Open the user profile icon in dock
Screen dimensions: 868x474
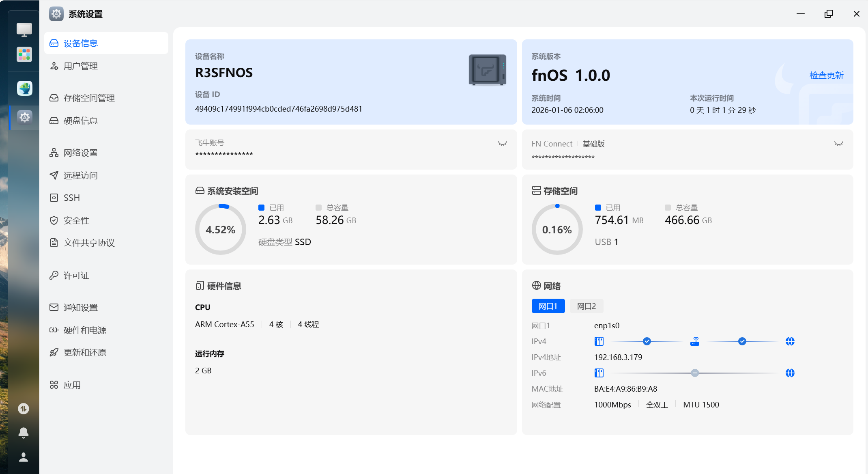pos(24,457)
